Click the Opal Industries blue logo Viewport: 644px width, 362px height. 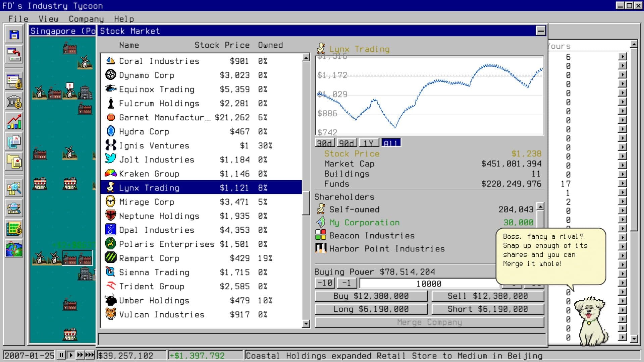point(110,230)
